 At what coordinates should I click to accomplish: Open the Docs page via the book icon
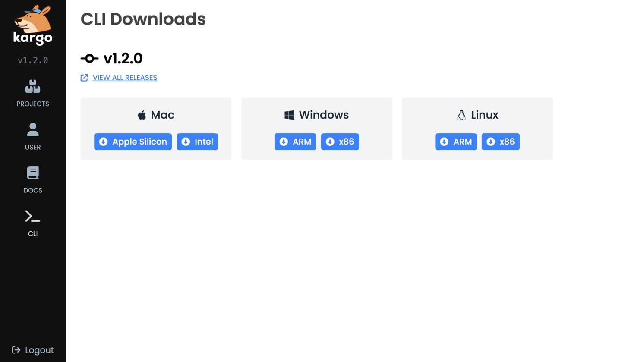tap(32, 173)
